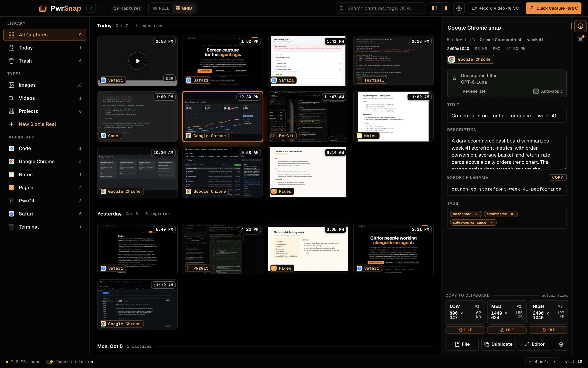The height and width of the screenshot is (368, 588).
Task: Filter by Images type
Action: click(x=45, y=85)
